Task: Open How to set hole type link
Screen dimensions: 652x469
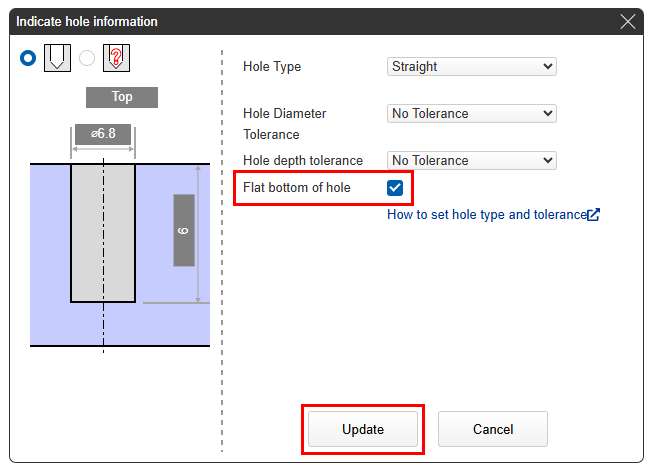Action: pos(486,214)
